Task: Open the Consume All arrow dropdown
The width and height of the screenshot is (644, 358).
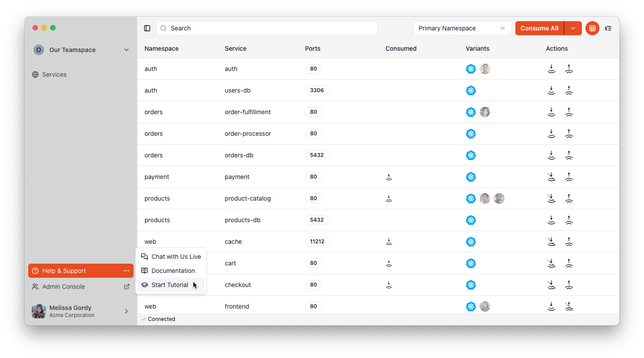Action: (x=573, y=28)
